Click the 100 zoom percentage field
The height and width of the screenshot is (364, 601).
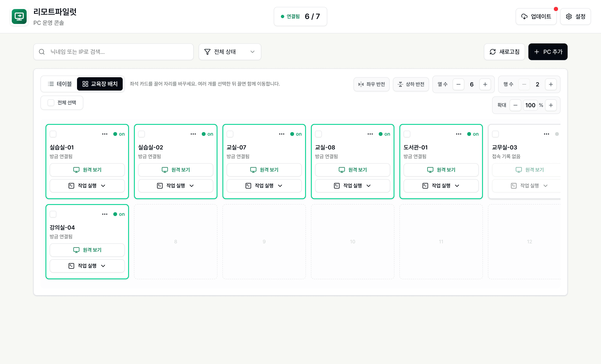tap(530, 105)
